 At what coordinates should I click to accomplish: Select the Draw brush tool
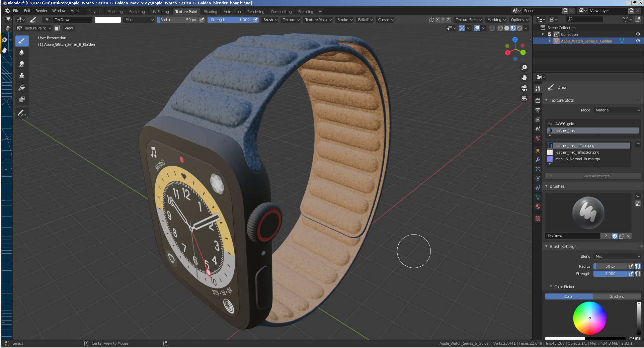click(x=22, y=41)
